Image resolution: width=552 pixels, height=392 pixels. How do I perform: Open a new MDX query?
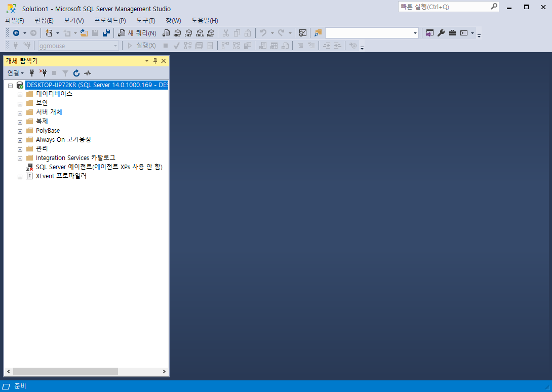point(177,33)
